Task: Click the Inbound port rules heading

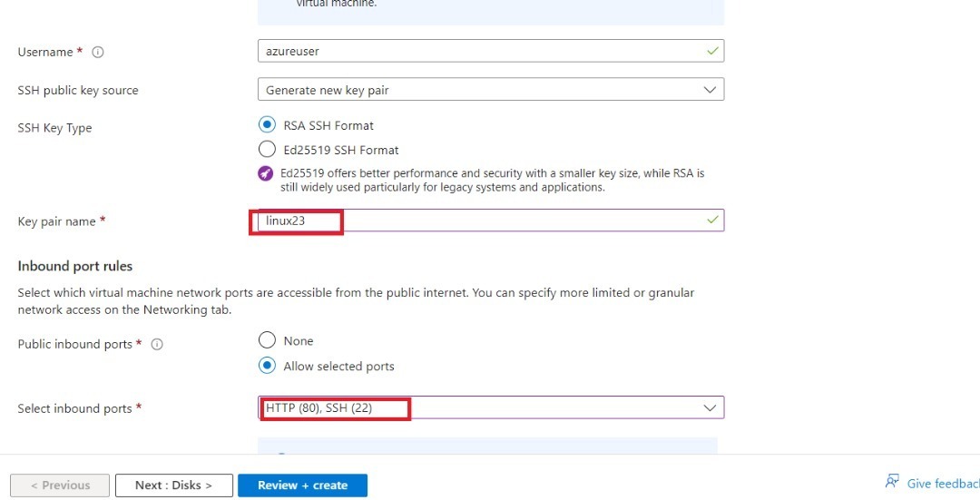Action: pos(75,266)
